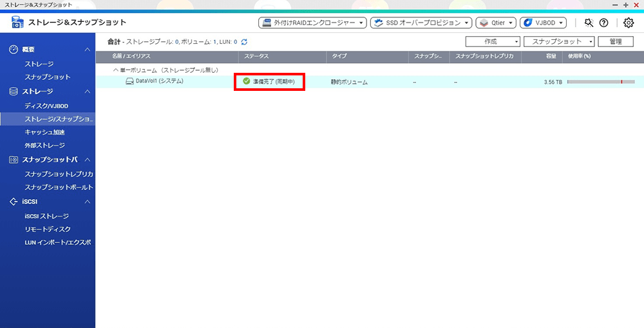Close the Storage & Snapshots window
This screenshot has height=328, width=644.
pos(636,5)
